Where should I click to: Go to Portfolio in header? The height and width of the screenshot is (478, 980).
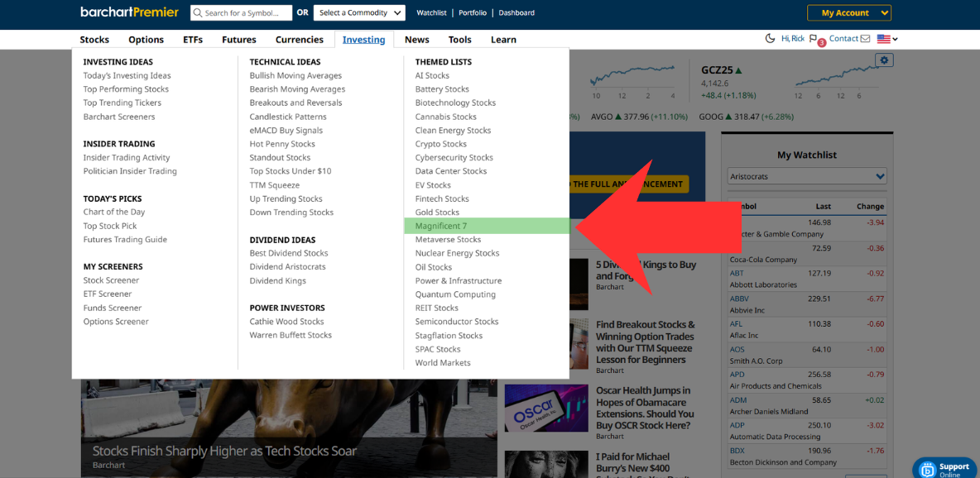pos(473,12)
